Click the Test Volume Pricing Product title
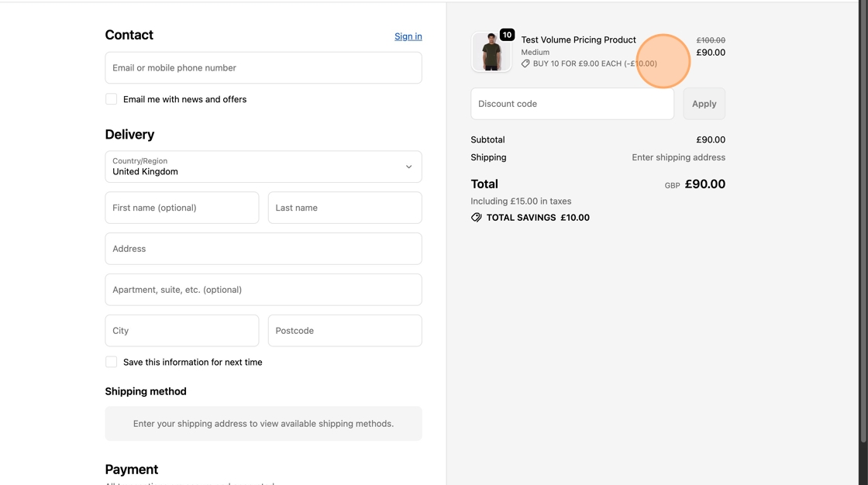The width and height of the screenshot is (868, 485). click(578, 40)
